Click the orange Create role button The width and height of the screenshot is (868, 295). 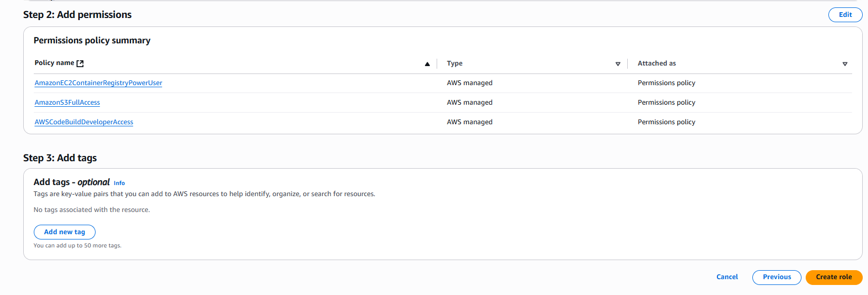(834, 277)
